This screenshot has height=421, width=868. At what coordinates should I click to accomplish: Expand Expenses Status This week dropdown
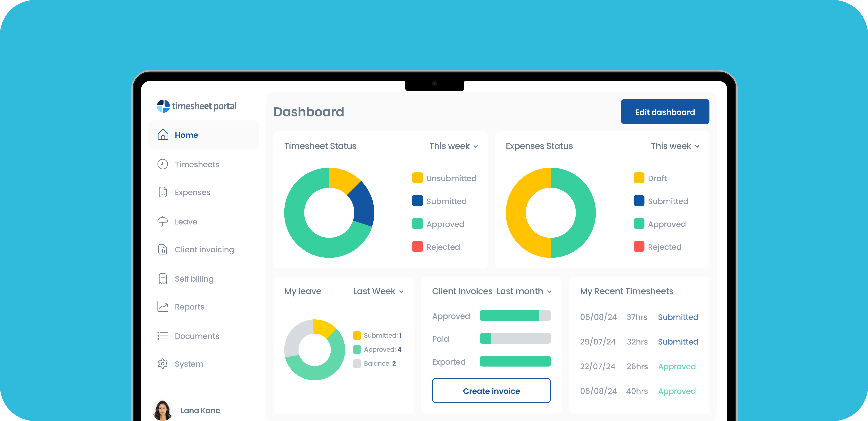point(675,146)
